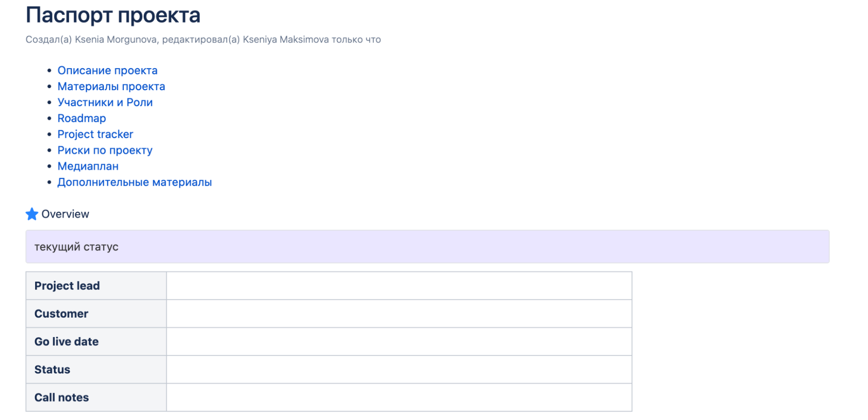Select the Go live date header cell
The image size is (868, 420).
tap(96, 341)
